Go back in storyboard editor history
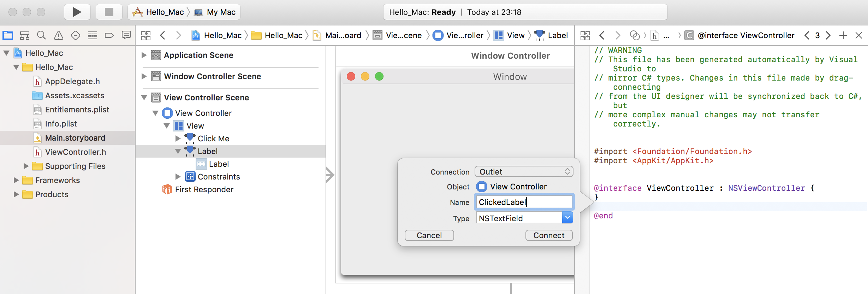The height and width of the screenshot is (294, 868). [x=162, y=35]
